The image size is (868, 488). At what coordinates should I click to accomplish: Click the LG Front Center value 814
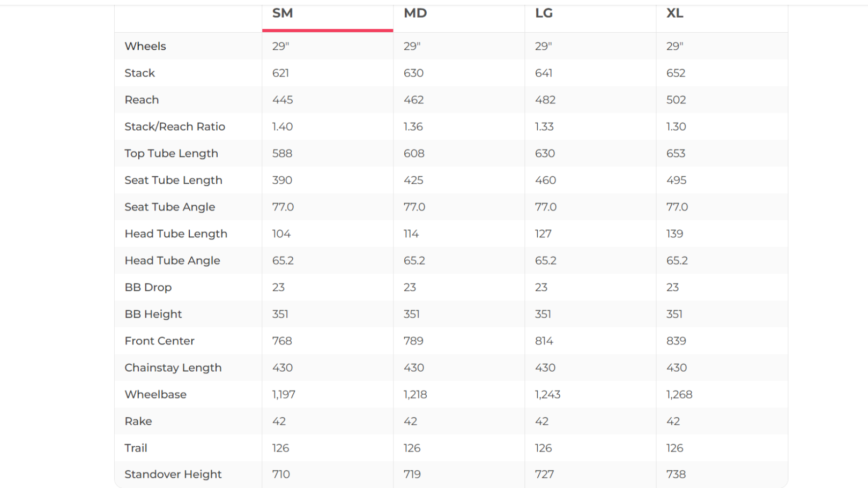click(x=544, y=341)
